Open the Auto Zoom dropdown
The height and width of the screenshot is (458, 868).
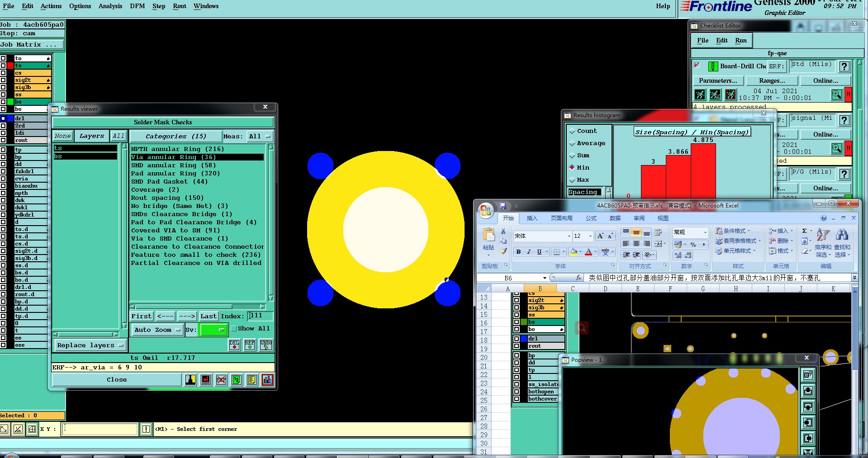coord(157,330)
